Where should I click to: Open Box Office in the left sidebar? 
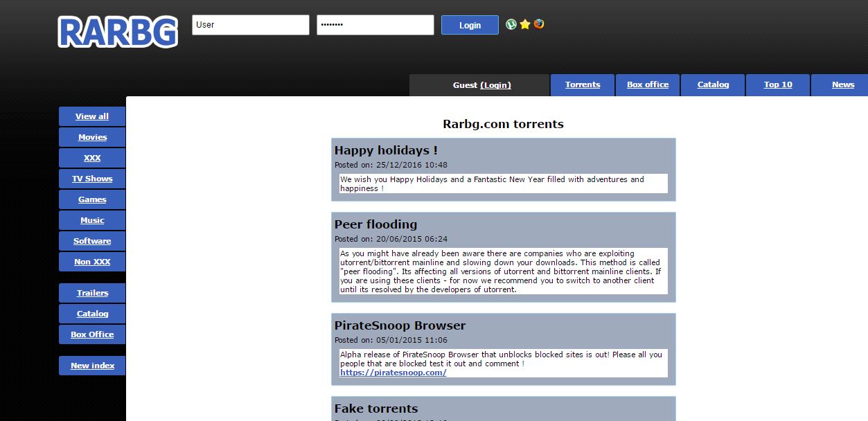coord(92,334)
